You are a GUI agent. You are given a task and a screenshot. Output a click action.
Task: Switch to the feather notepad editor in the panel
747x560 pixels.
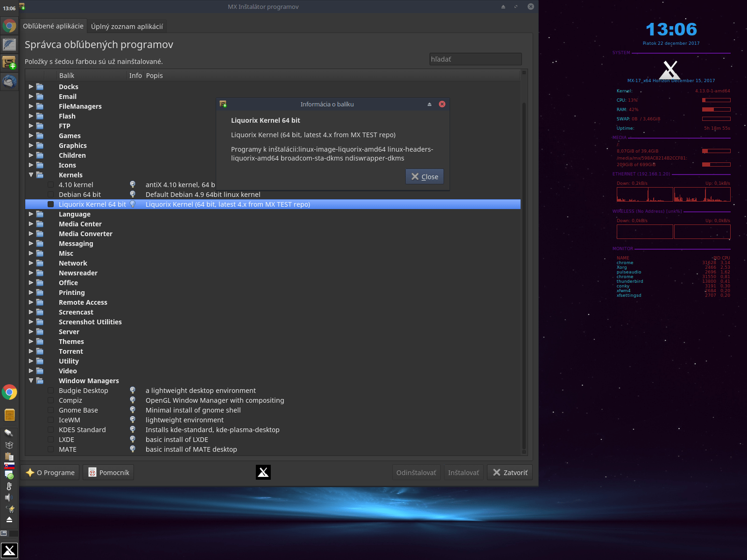coord(9,44)
